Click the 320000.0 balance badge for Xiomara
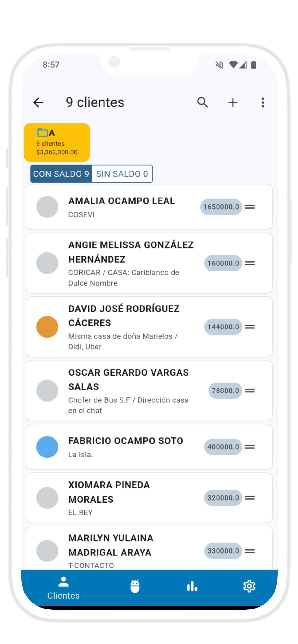 click(223, 498)
